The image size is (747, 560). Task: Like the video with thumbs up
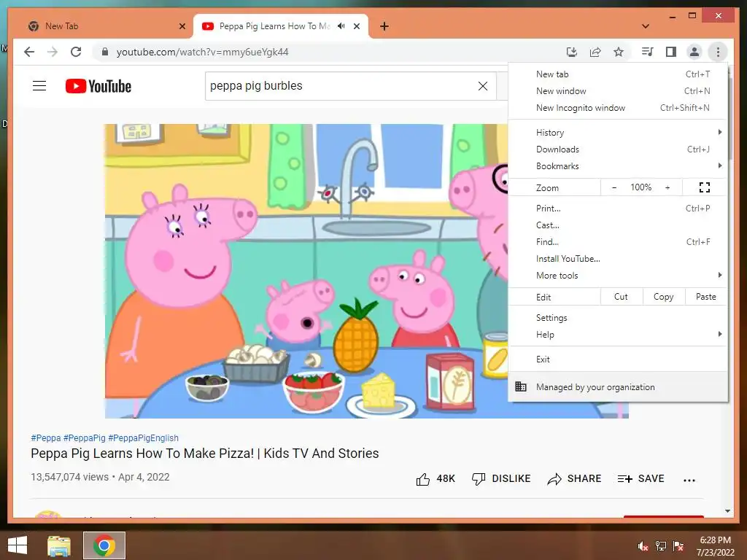tap(436, 478)
